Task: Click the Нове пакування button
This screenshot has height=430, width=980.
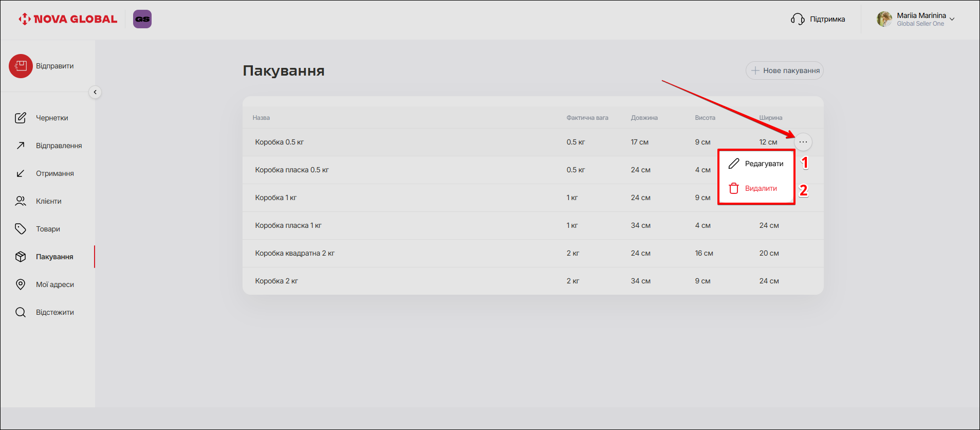Action: (785, 70)
